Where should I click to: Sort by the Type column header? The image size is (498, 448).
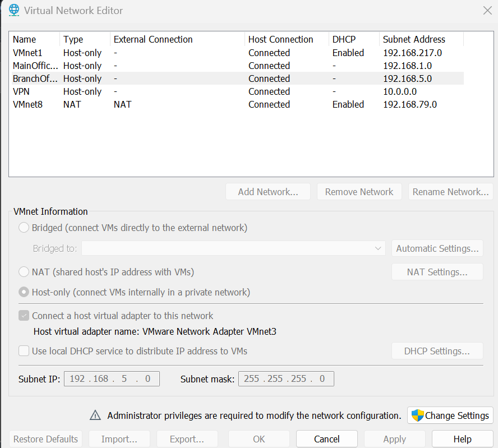click(x=85, y=39)
